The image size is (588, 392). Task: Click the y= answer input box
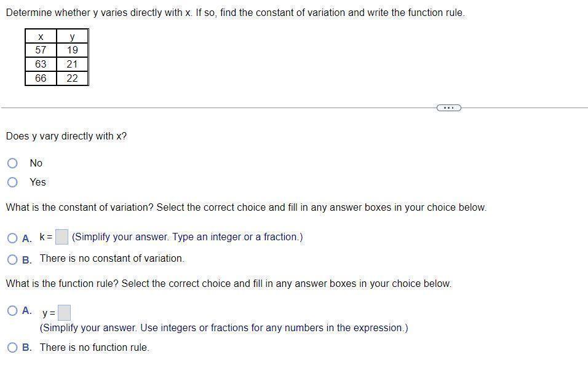(x=64, y=313)
